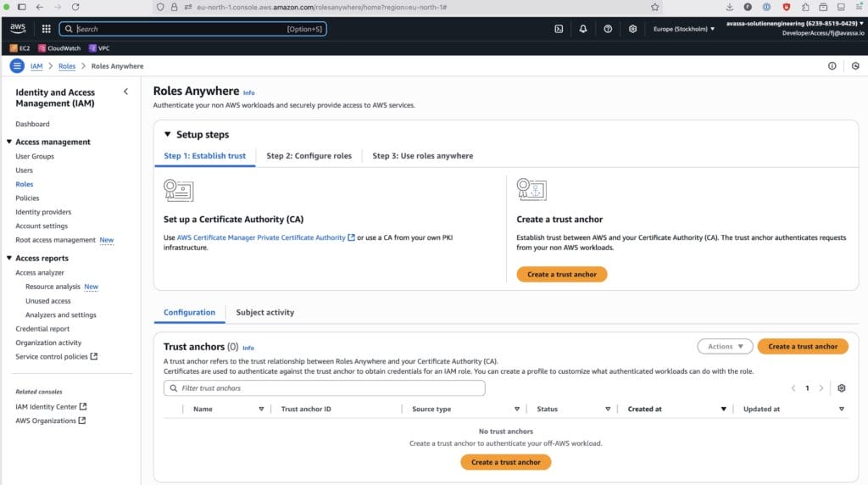Sort table by Created at column
This screenshot has width=868, height=485.
(645, 409)
